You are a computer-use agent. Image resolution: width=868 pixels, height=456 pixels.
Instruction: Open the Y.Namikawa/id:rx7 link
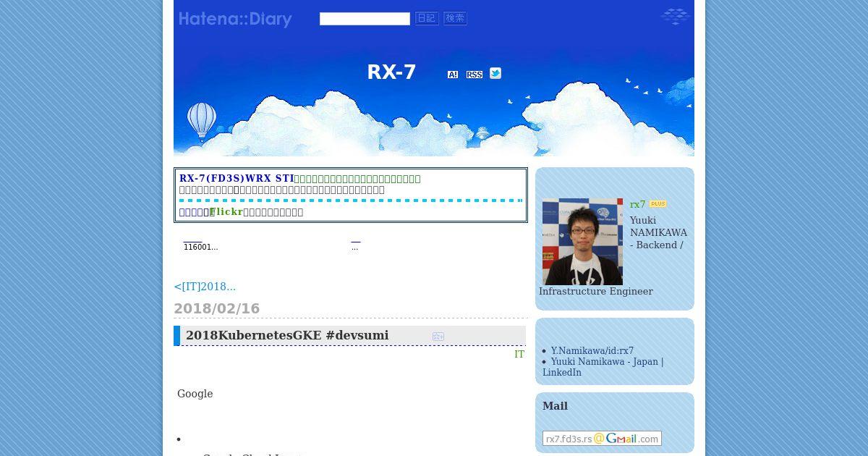(x=592, y=351)
